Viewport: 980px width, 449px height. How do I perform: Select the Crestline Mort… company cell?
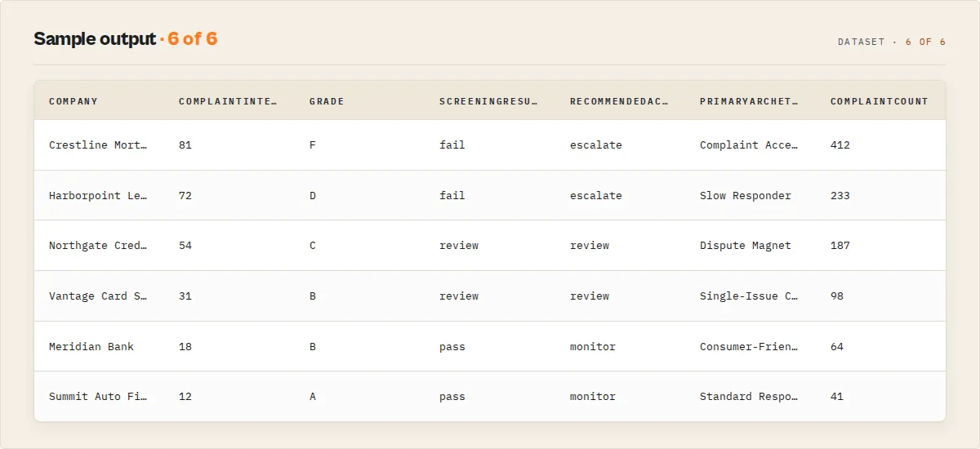98,145
